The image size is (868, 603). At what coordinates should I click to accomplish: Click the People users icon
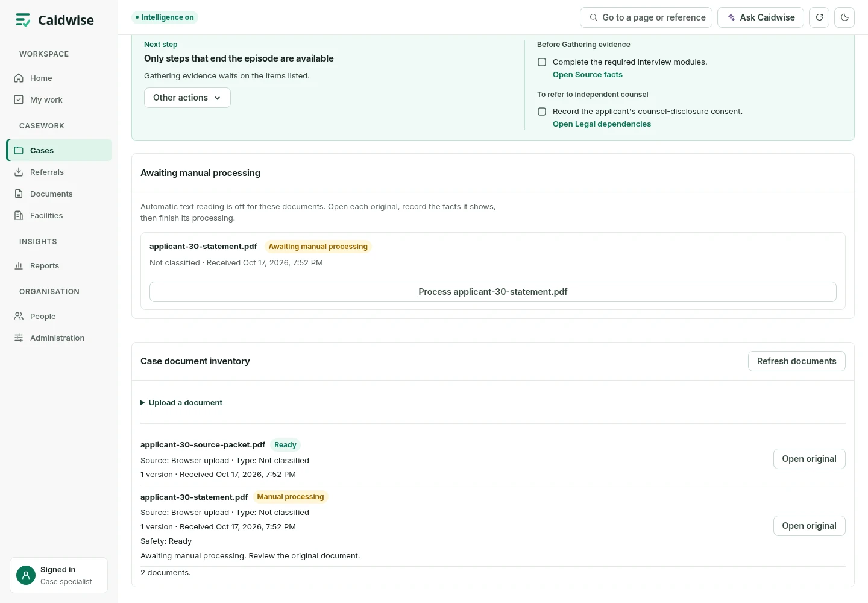(x=19, y=316)
